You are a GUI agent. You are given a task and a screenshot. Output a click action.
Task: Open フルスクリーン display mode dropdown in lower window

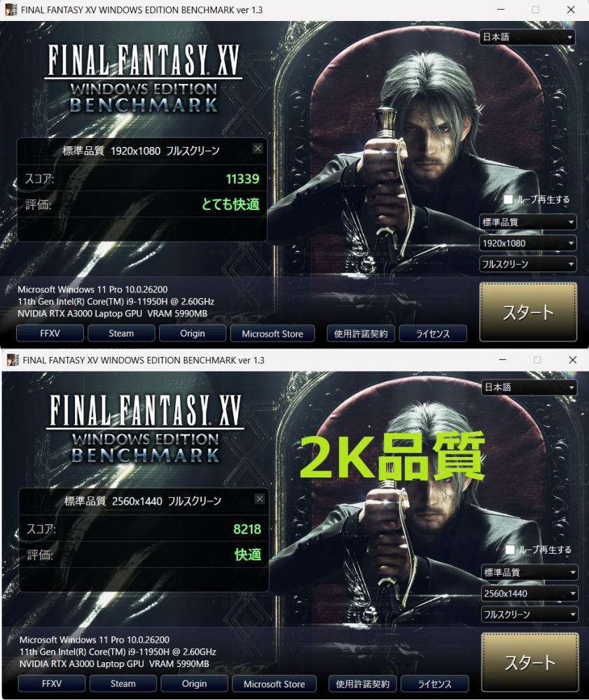coord(529,615)
